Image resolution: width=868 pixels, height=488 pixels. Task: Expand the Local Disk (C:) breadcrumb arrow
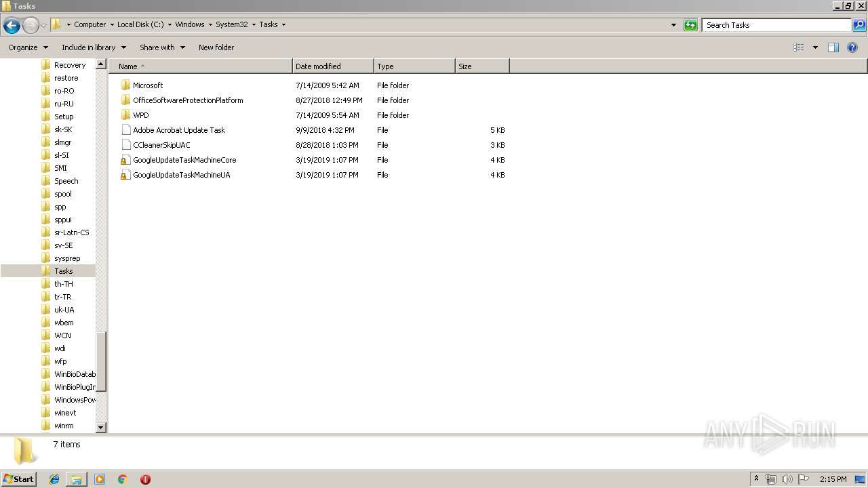pyautogui.click(x=170, y=24)
